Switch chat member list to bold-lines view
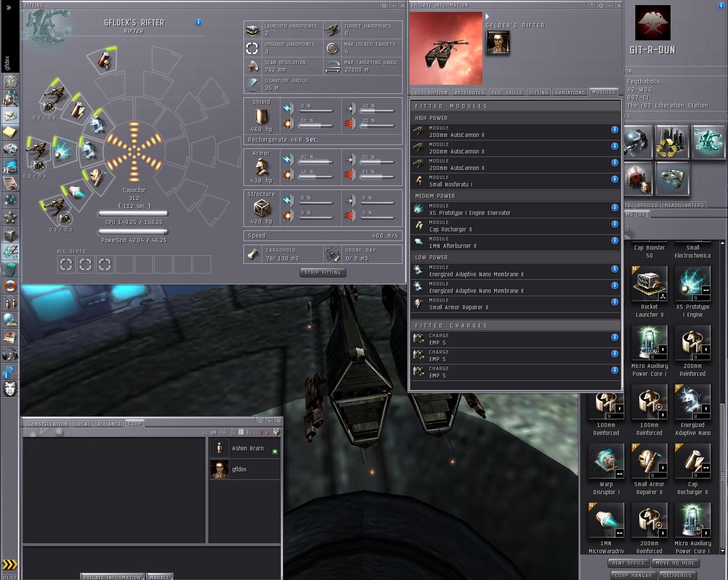This screenshot has height=580, width=728. 241,432
